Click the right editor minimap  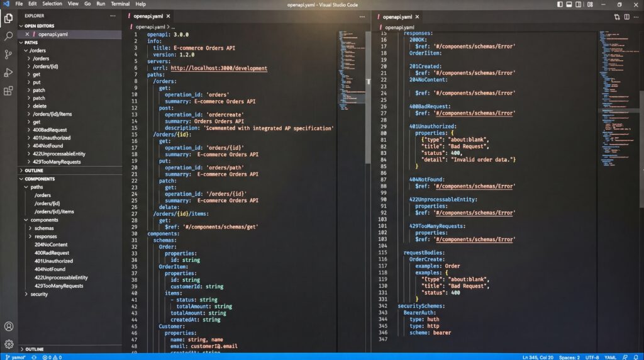click(x=618, y=99)
